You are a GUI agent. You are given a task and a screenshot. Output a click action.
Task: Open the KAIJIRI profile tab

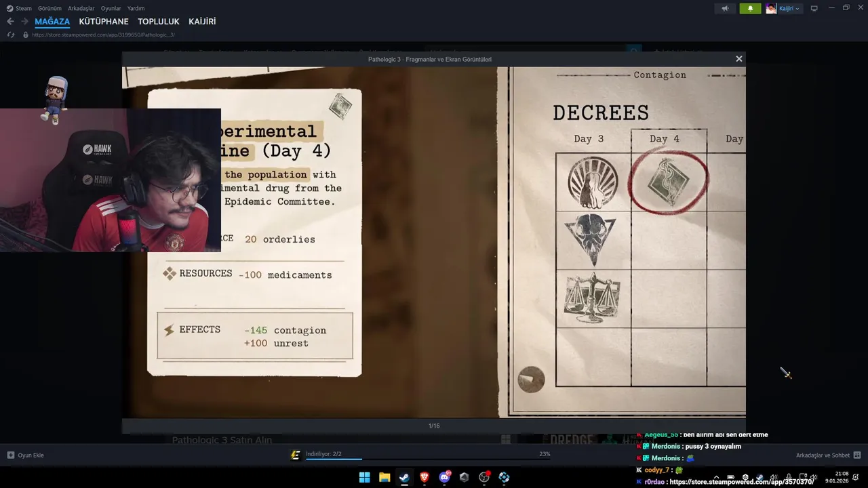pyautogui.click(x=202, y=22)
